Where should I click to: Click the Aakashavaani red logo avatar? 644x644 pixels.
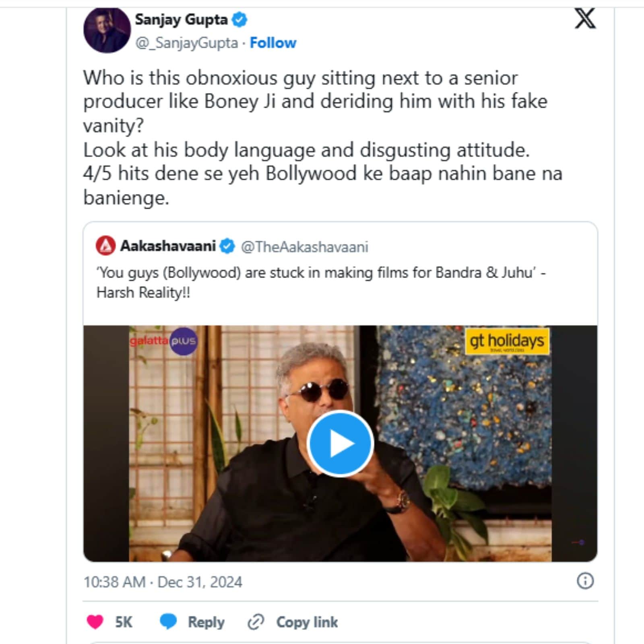coord(105,246)
